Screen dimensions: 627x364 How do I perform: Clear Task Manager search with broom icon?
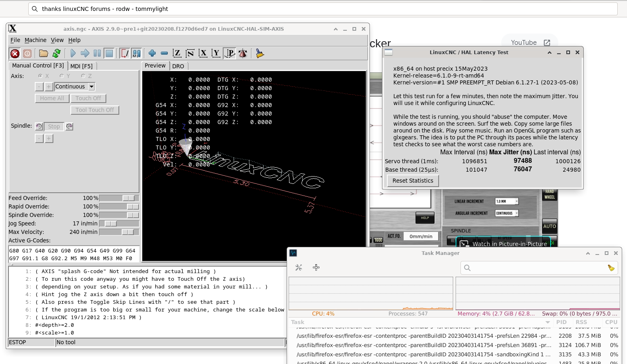coord(611,268)
